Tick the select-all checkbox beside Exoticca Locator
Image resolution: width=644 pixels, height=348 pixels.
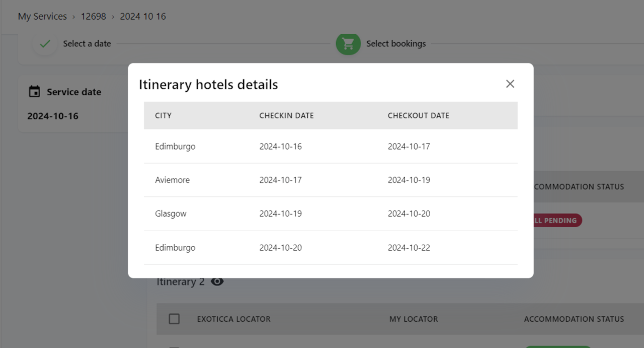pos(174,319)
